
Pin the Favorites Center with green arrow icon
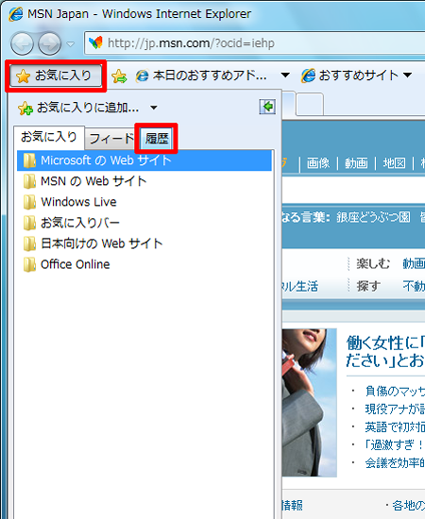coord(267,107)
